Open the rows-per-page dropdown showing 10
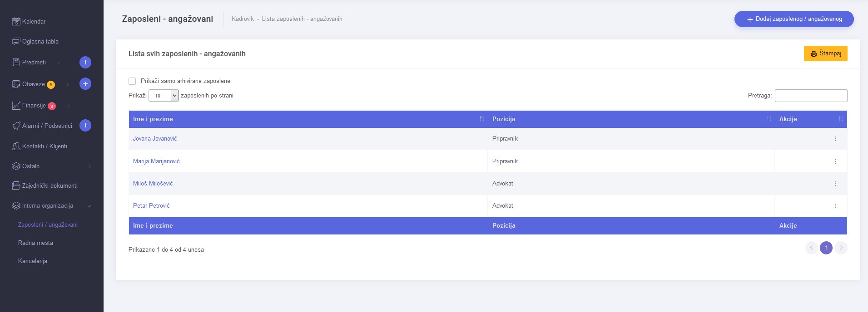The image size is (868, 312). (164, 96)
